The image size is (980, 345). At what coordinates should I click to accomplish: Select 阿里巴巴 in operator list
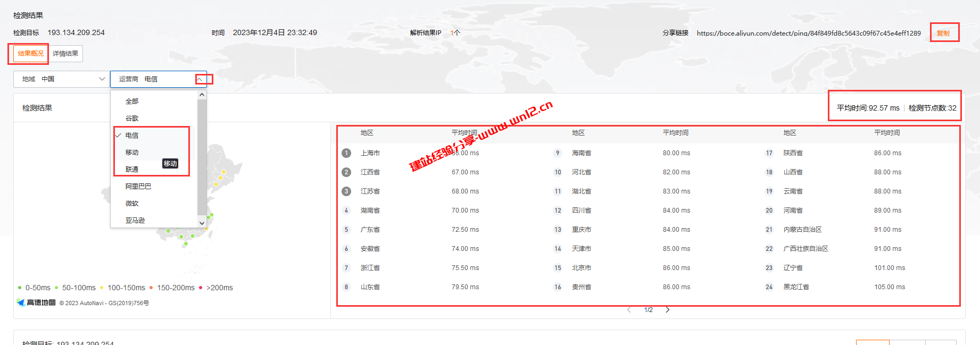pos(154,187)
